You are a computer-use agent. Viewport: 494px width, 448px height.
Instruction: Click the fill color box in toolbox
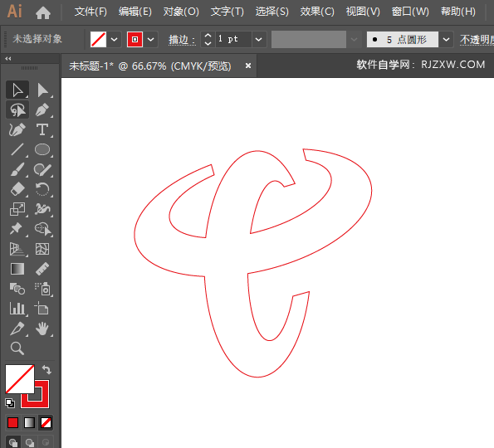20,379
